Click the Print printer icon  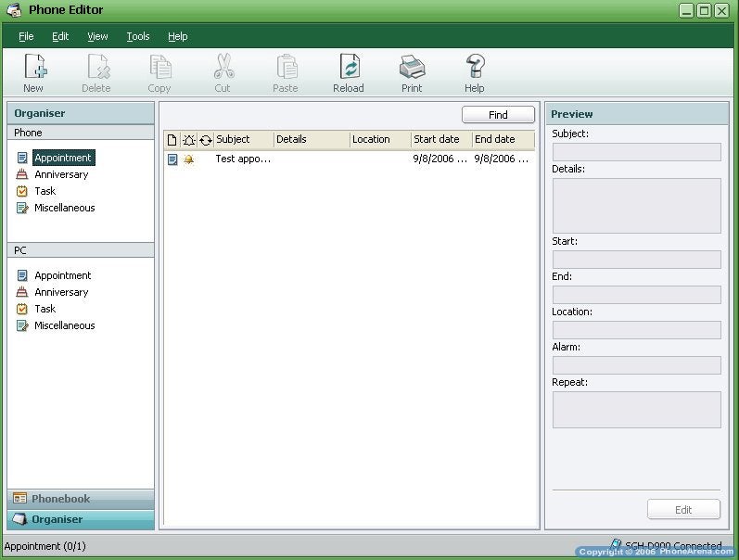412,67
